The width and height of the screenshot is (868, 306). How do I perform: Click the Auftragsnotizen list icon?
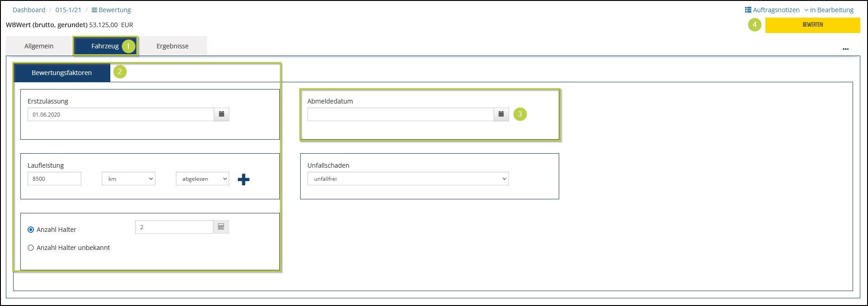pyautogui.click(x=748, y=10)
